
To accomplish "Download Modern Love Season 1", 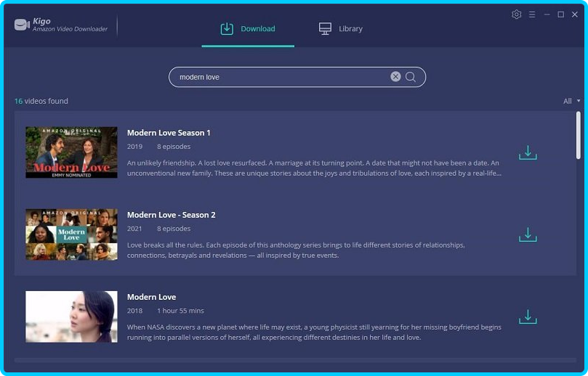I will point(528,152).
